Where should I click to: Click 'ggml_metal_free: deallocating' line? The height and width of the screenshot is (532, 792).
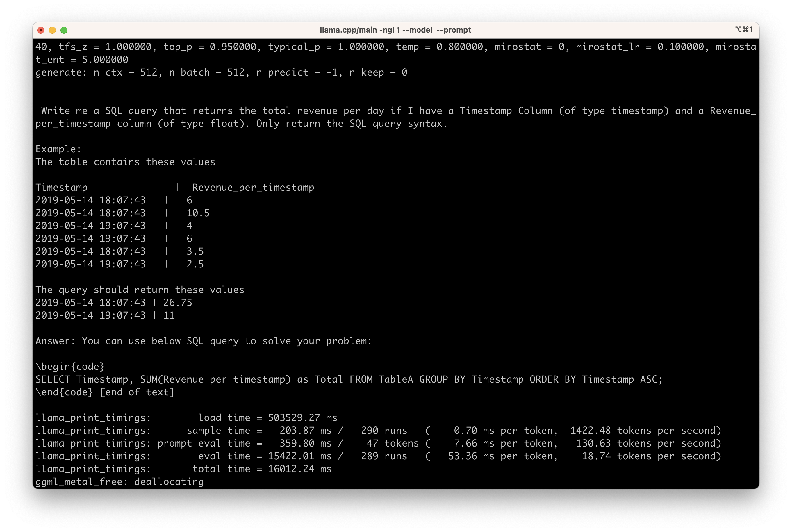pyautogui.click(x=119, y=482)
